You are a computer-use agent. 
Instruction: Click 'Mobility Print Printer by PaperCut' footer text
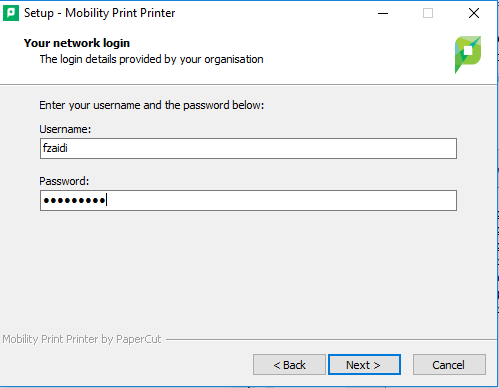click(82, 339)
